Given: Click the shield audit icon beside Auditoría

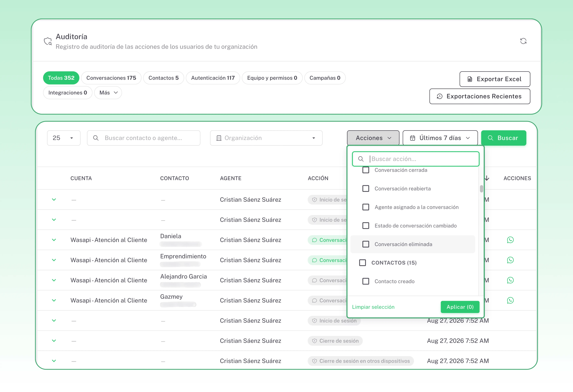Looking at the screenshot, I should (x=48, y=41).
